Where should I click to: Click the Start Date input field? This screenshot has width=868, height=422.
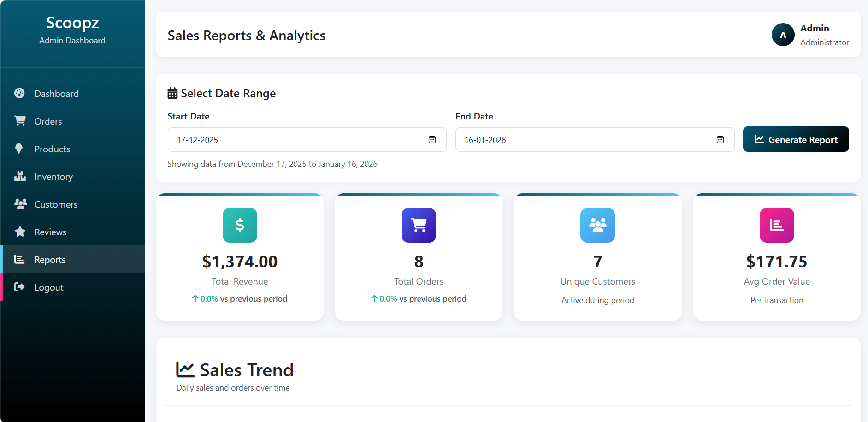pos(295,140)
